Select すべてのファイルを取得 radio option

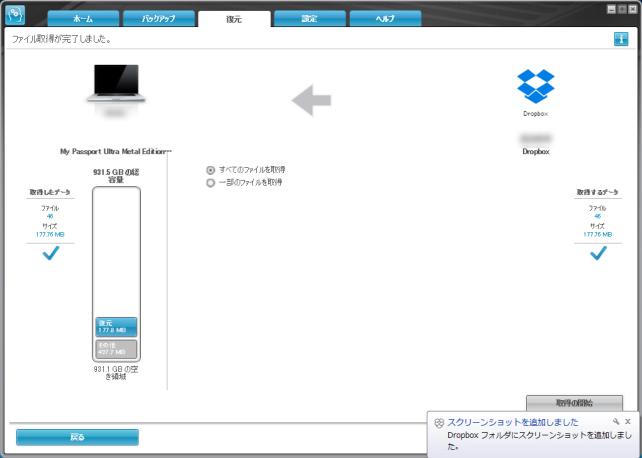coord(210,170)
